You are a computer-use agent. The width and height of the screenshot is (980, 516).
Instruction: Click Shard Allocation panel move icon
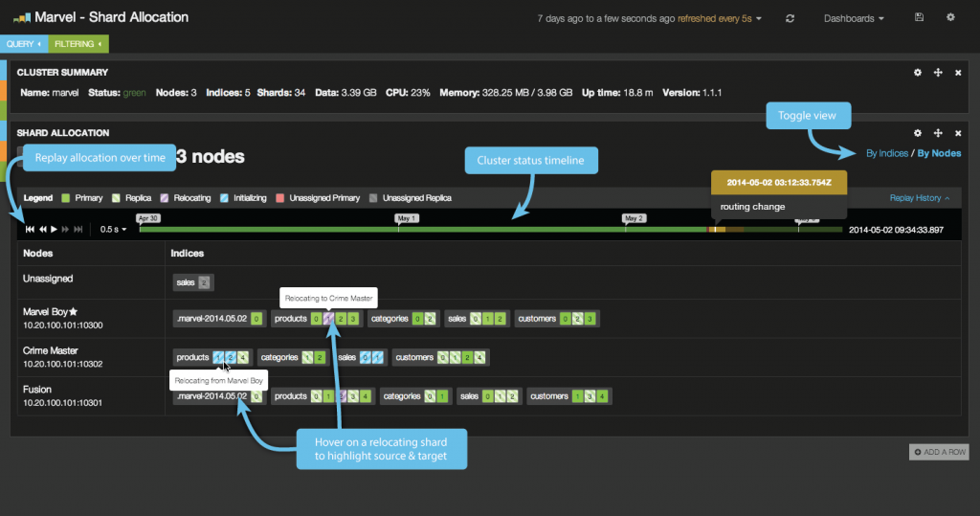(938, 133)
